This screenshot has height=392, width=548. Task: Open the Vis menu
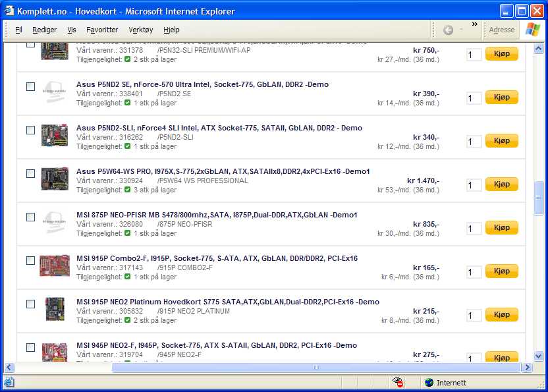pyautogui.click(x=72, y=30)
